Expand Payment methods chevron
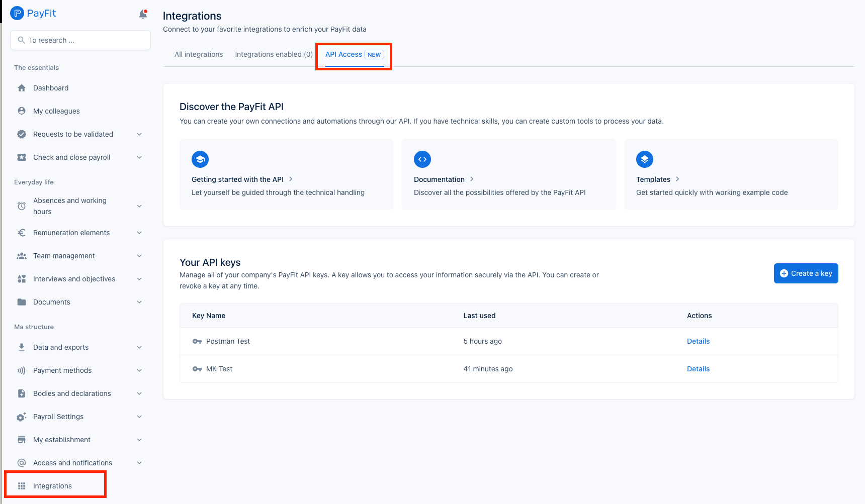Screen dimensions: 865x504 coord(139,370)
